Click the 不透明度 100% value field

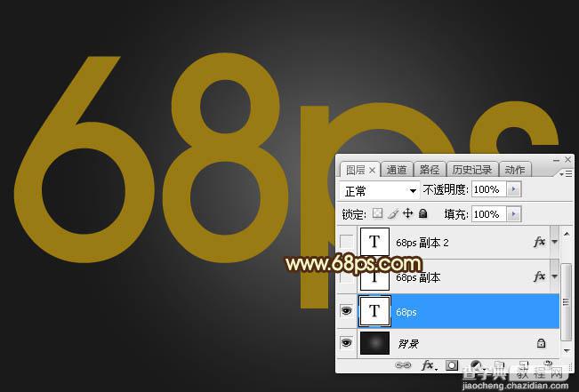[x=489, y=189]
